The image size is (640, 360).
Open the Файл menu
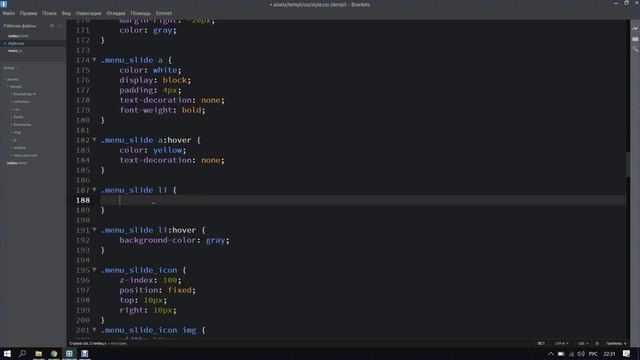point(9,13)
